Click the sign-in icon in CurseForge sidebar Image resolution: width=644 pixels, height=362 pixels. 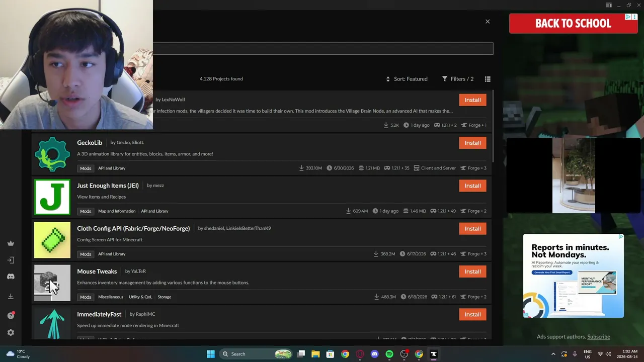point(11,260)
